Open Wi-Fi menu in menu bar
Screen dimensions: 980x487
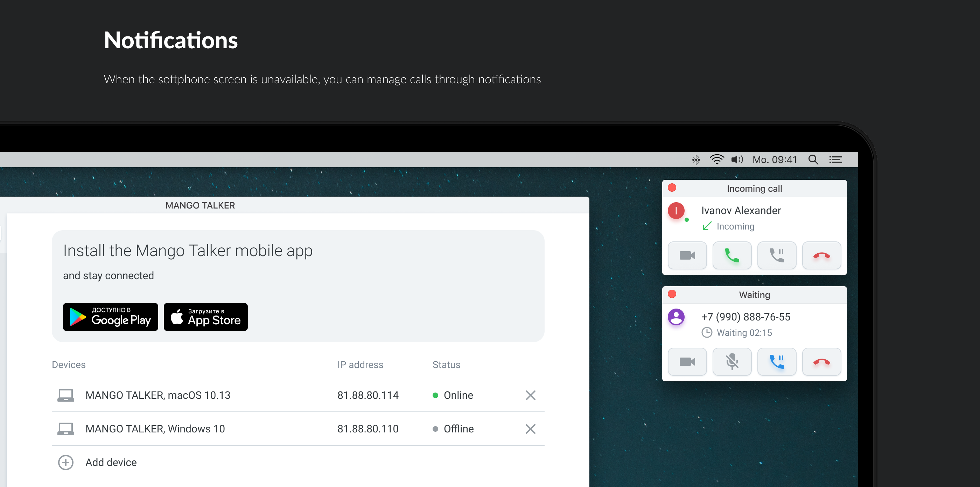717,160
